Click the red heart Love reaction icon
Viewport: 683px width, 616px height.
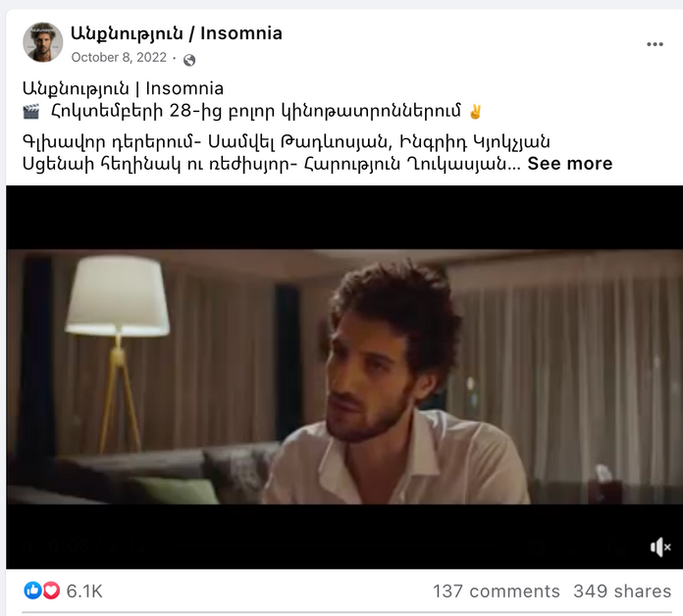[51, 590]
